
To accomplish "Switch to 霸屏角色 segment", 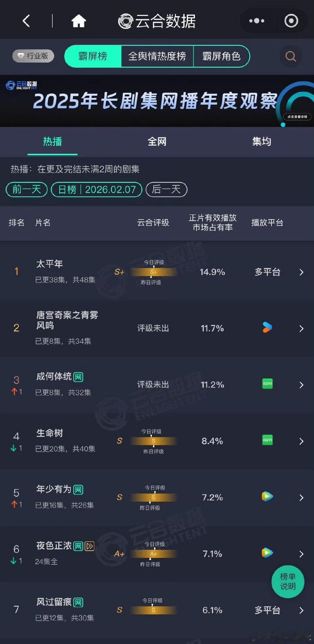I will (221, 56).
